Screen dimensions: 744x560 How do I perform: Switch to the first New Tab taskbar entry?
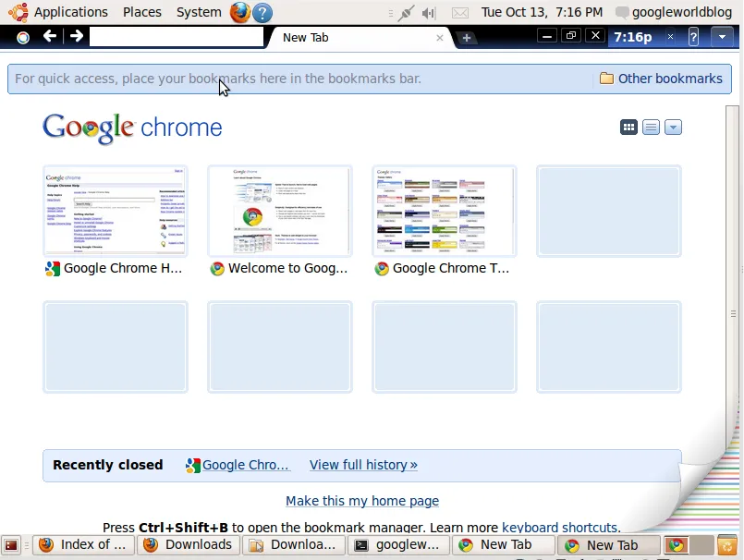(x=504, y=545)
